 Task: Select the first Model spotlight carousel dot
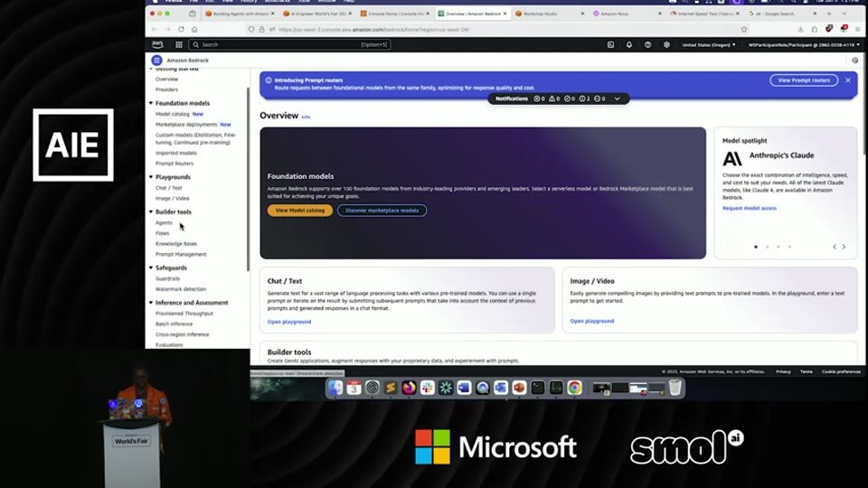click(756, 247)
